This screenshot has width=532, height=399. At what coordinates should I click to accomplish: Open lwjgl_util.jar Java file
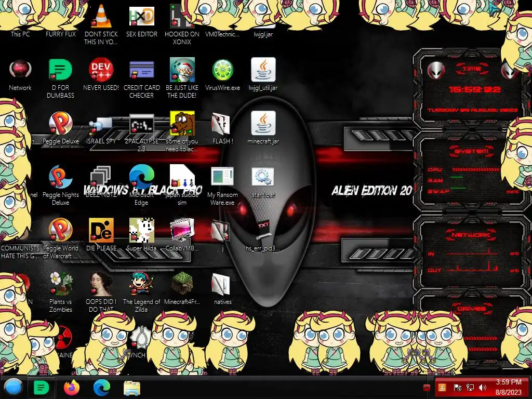pos(263,70)
